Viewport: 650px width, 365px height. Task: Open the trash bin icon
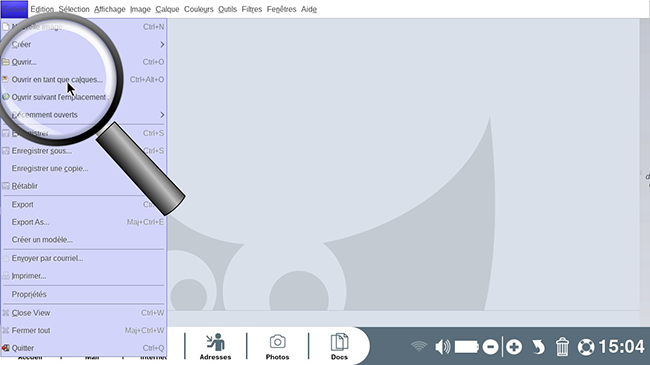point(562,347)
